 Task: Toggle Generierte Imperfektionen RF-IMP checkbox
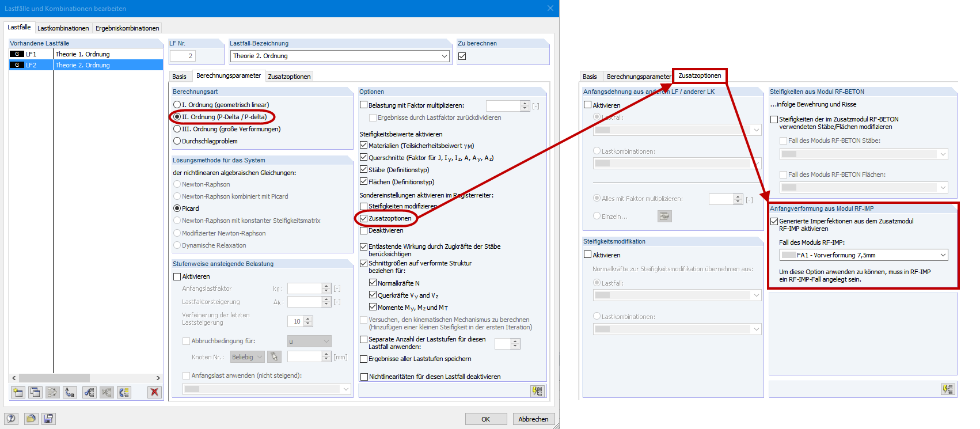(x=774, y=221)
